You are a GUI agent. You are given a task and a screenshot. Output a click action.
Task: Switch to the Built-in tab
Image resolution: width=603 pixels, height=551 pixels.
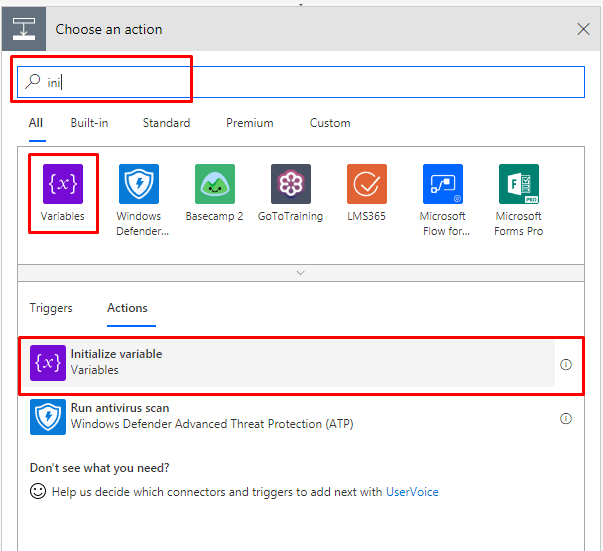(89, 123)
